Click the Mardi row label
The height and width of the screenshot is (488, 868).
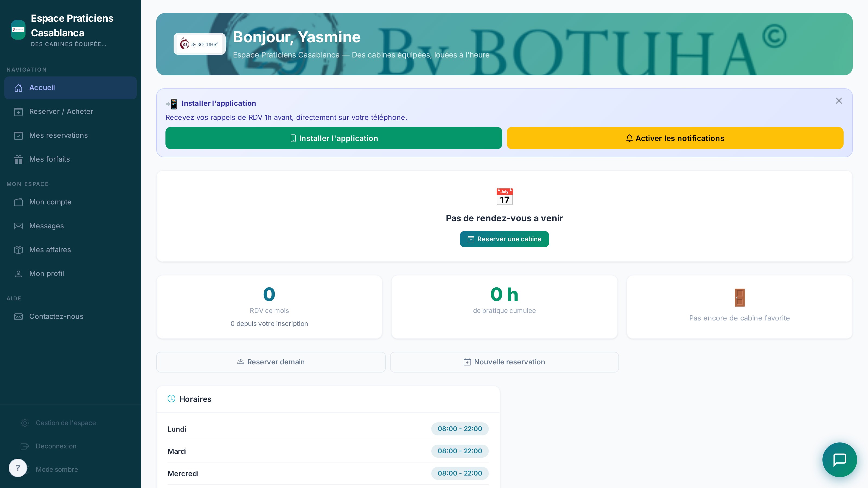(177, 451)
